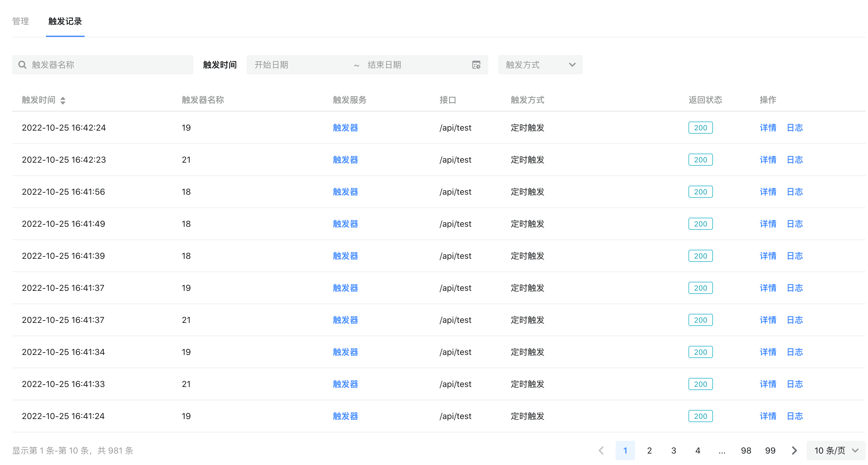The width and height of the screenshot is (868, 465).
Task: Click the record count summary 共 981 条
Action: (x=115, y=450)
